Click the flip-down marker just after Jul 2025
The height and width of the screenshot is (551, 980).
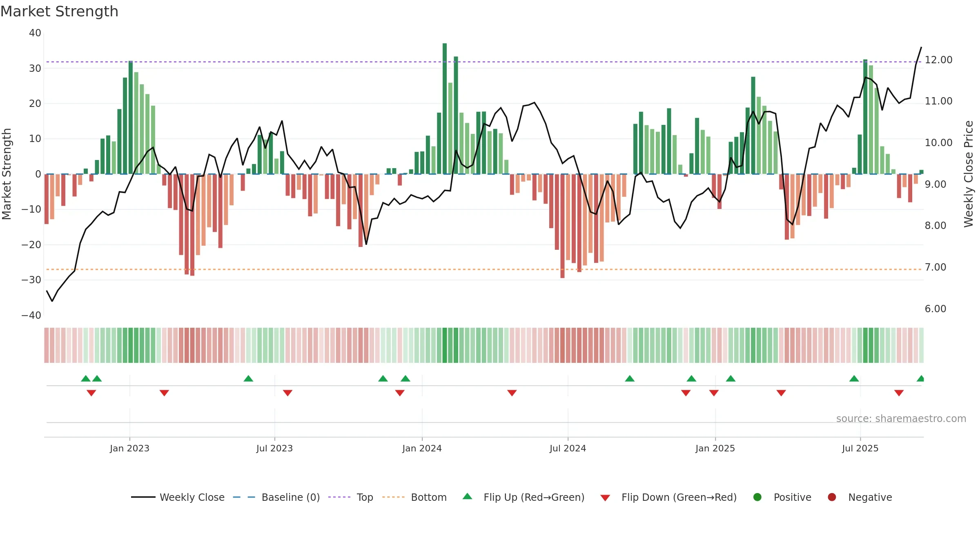[899, 393]
